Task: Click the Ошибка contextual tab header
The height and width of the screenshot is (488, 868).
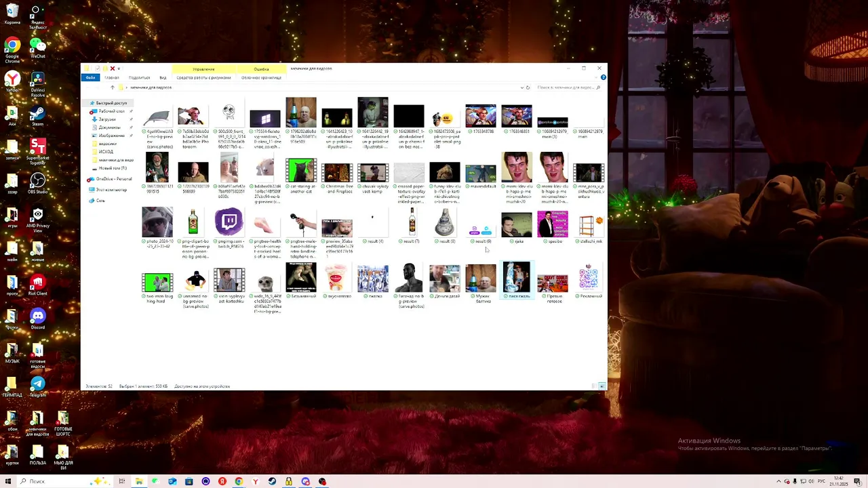Action: [261, 69]
